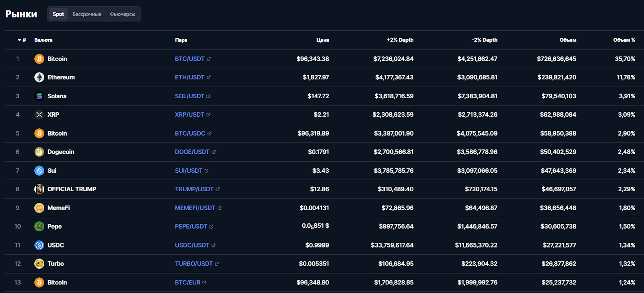Sort by the Цена column header
This screenshot has width=644, height=293.
click(323, 40)
